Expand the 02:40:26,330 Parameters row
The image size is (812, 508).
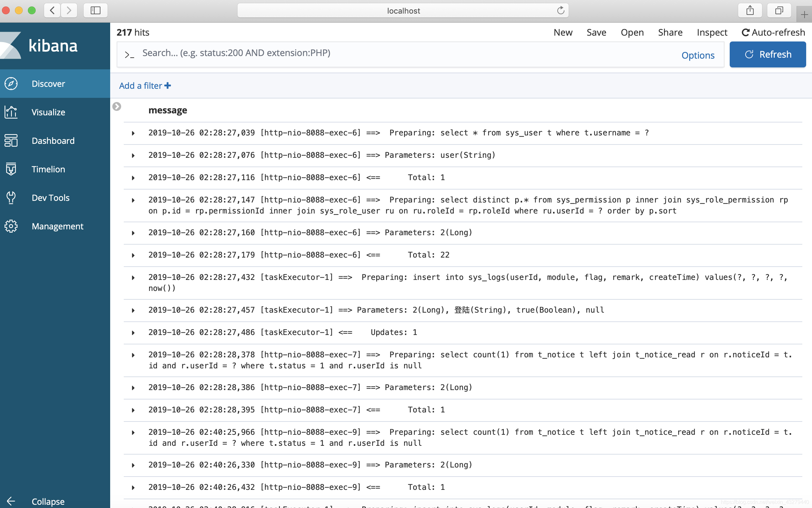coord(133,465)
